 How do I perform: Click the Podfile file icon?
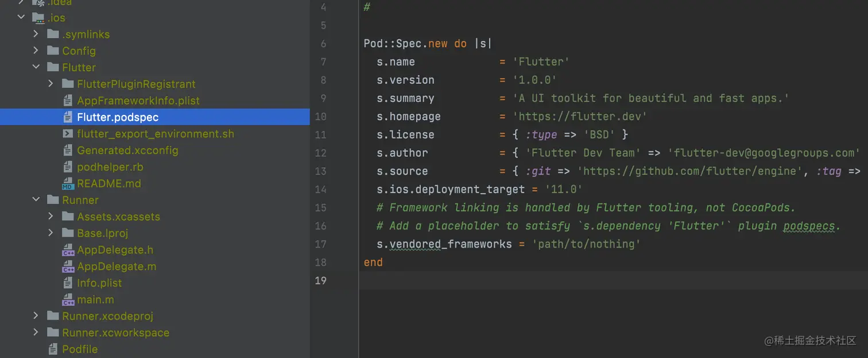[53, 349]
